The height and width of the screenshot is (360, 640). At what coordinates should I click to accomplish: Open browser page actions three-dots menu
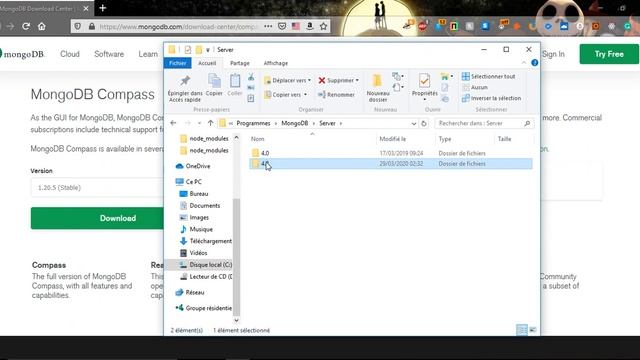268,27
